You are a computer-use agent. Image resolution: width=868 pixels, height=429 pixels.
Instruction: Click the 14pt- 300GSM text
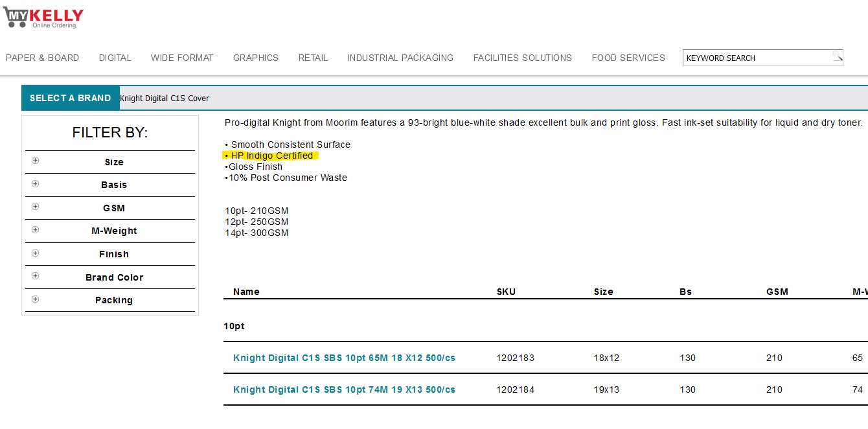pyautogui.click(x=257, y=233)
